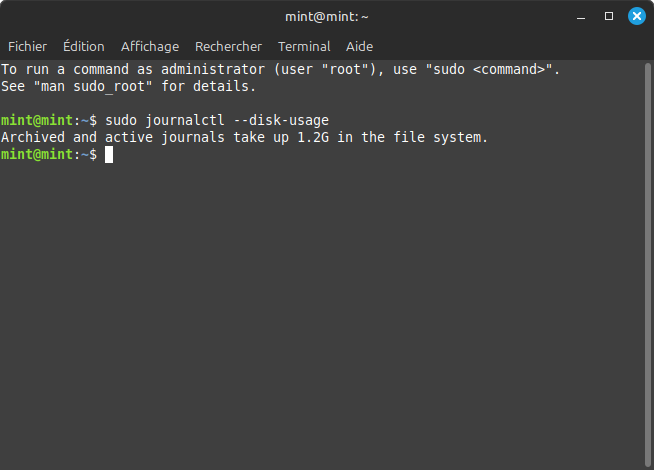Maximize the terminal window
The width and height of the screenshot is (654, 470).
tap(609, 16)
